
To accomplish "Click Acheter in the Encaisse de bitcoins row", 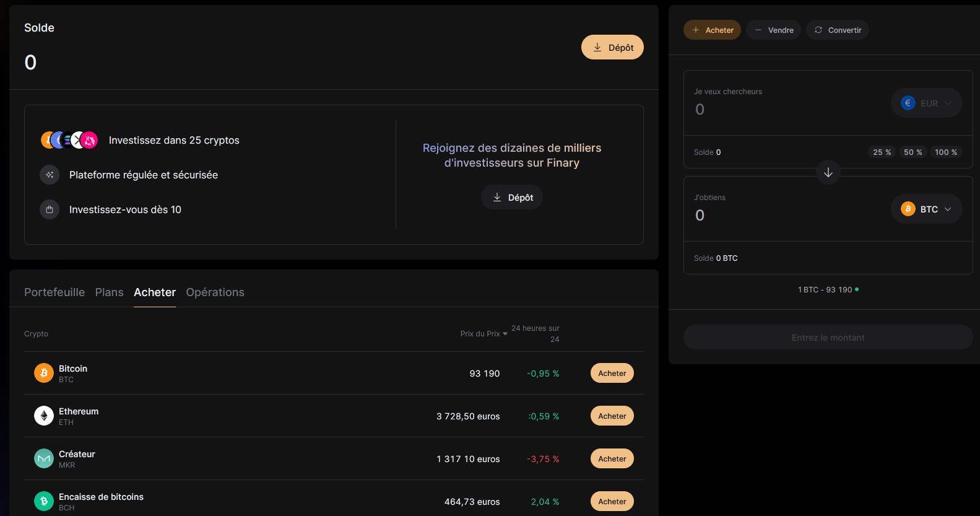I will (612, 501).
